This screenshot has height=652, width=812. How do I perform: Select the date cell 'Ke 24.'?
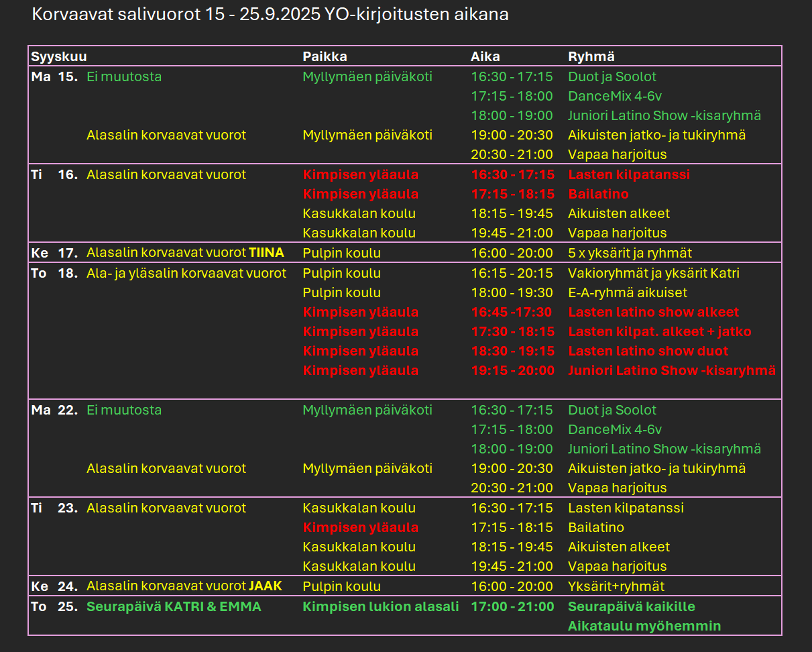[x=54, y=586]
